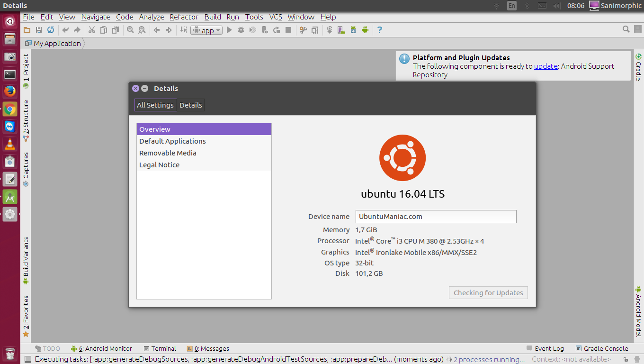The height and width of the screenshot is (364, 644).
Task: Open the Gradle Console tab
Action: [x=602, y=348]
